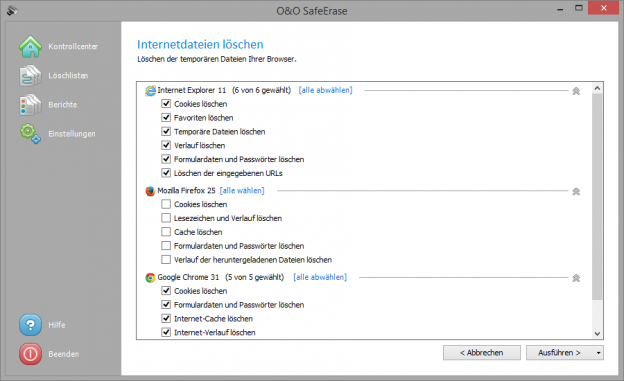Uncheck Favoriten löschen for Internet Explorer
Viewport: 624px width, 381px height.
166,117
